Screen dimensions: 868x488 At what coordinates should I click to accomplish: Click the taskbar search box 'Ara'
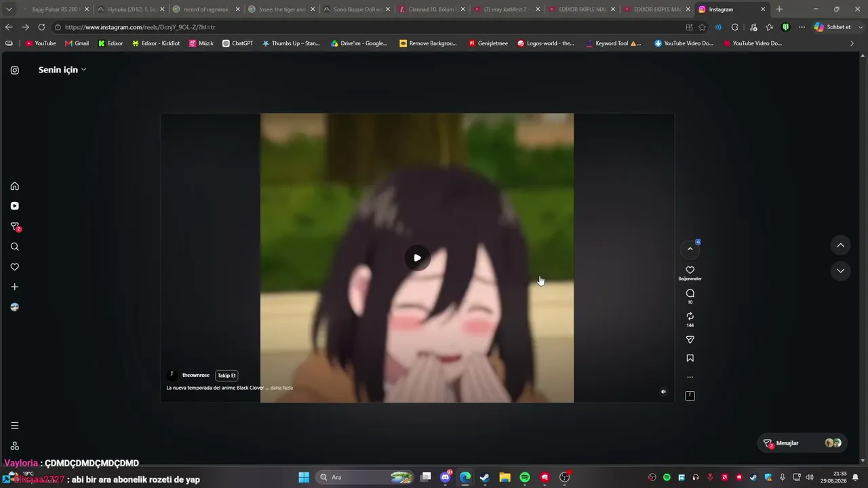(366, 477)
